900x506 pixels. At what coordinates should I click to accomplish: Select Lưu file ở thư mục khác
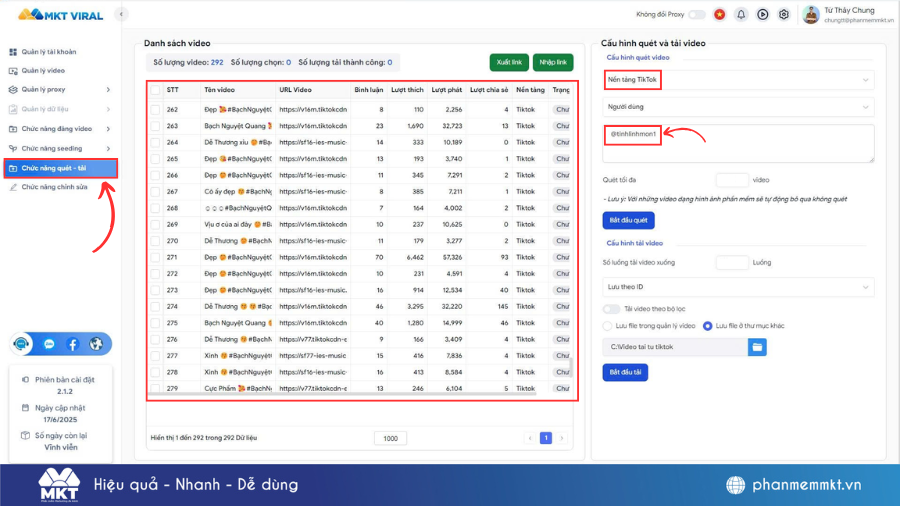707,326
